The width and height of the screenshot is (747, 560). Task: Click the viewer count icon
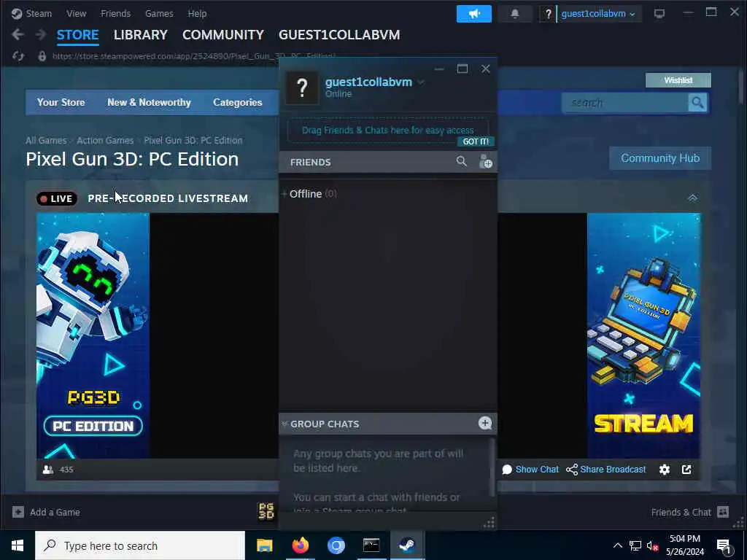coord(48,470)
